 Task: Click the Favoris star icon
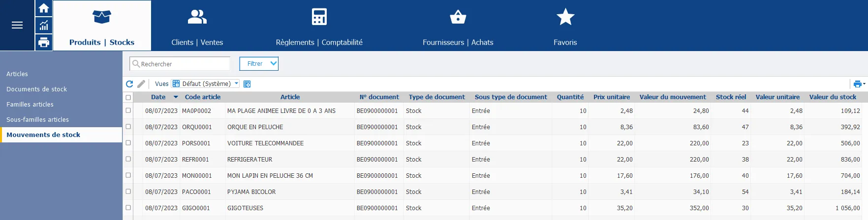(565, 17)
